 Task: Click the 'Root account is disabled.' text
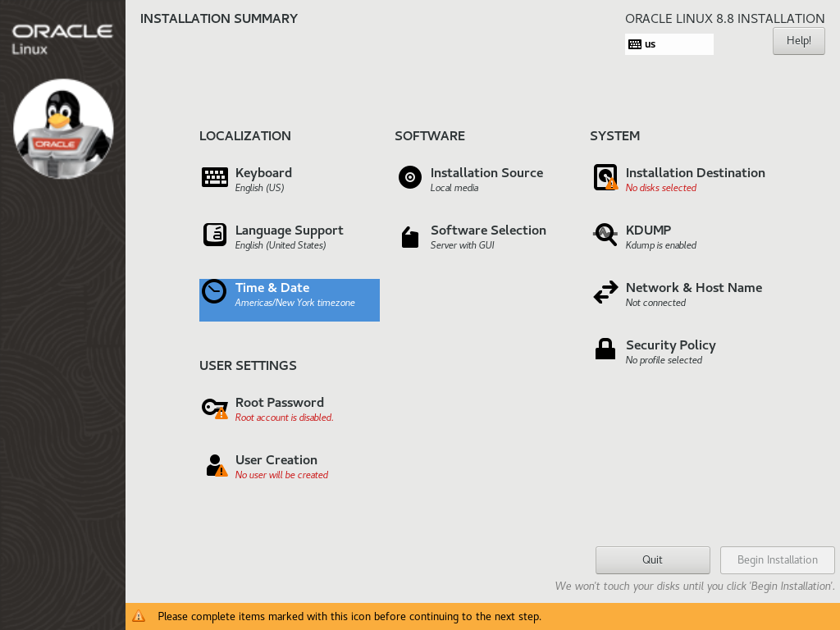tap(284, 418)
